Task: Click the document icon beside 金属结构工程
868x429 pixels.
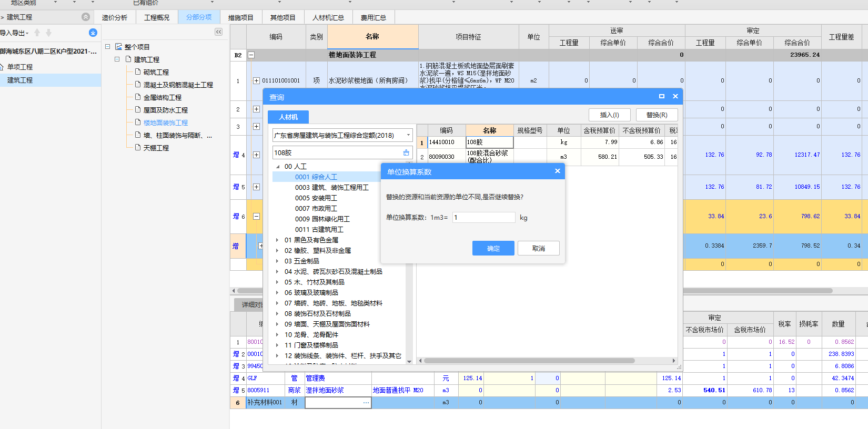Action: pyautogui.click(x=138, y=97)
